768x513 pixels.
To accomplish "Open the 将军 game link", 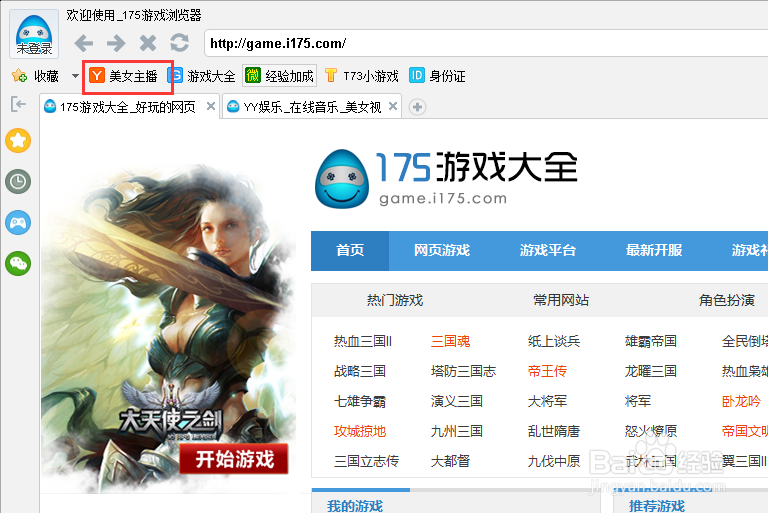I will point(638,401).
